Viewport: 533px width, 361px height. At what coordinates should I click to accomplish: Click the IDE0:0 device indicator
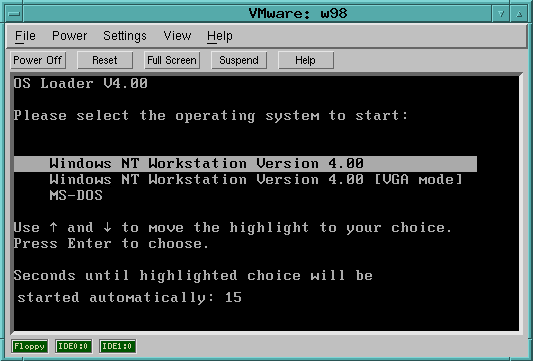point(73,346)
